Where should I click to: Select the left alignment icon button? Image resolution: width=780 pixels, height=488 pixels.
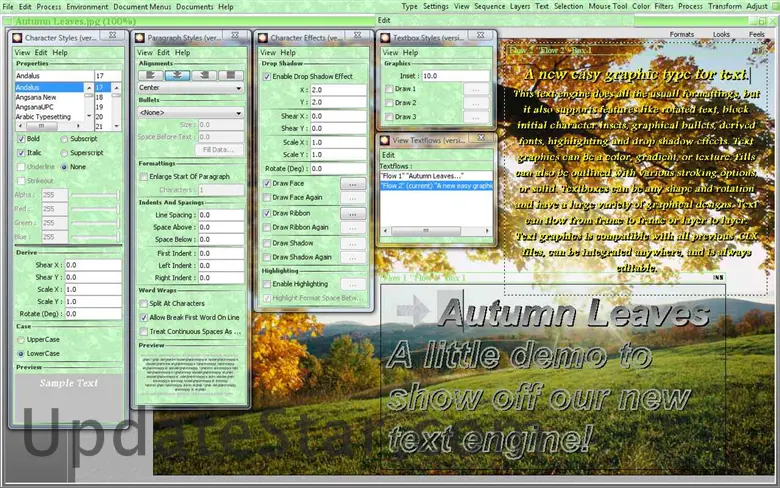[150, 74]
